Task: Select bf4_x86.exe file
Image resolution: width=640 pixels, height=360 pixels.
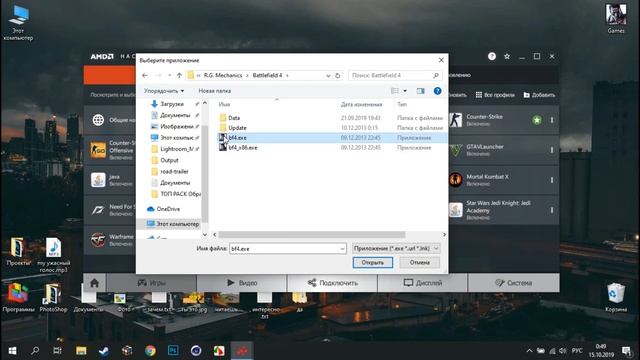Action: click(x=243, y=148)
